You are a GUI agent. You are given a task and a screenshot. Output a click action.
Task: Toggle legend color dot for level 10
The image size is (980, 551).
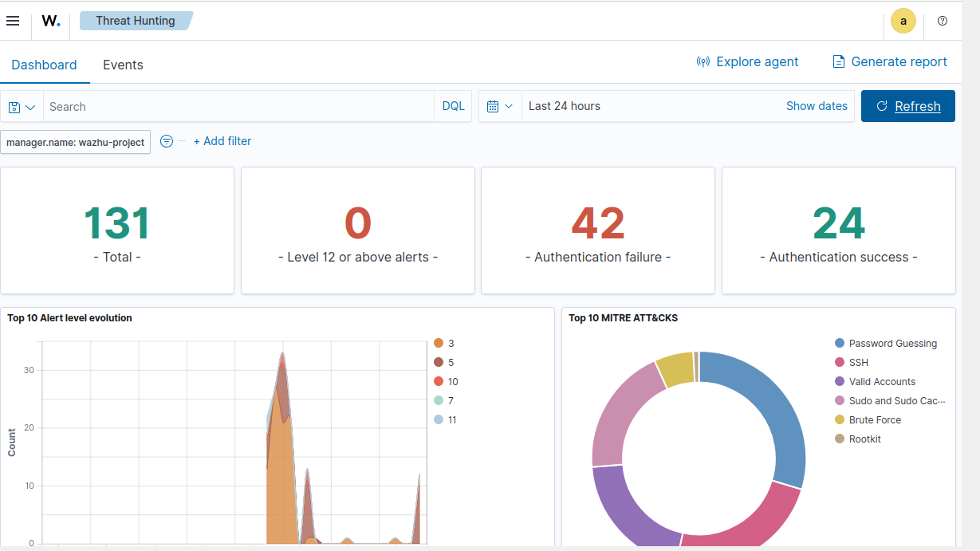(x=439, y=382)
